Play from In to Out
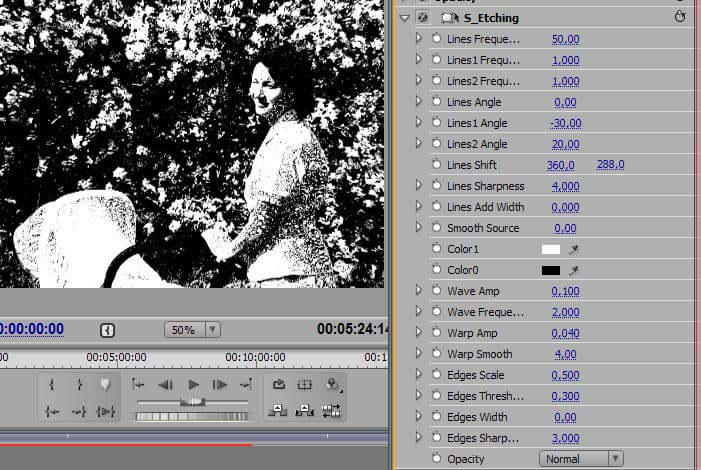The width and height of the screenshot is (701, 470). tap(106, 411)
